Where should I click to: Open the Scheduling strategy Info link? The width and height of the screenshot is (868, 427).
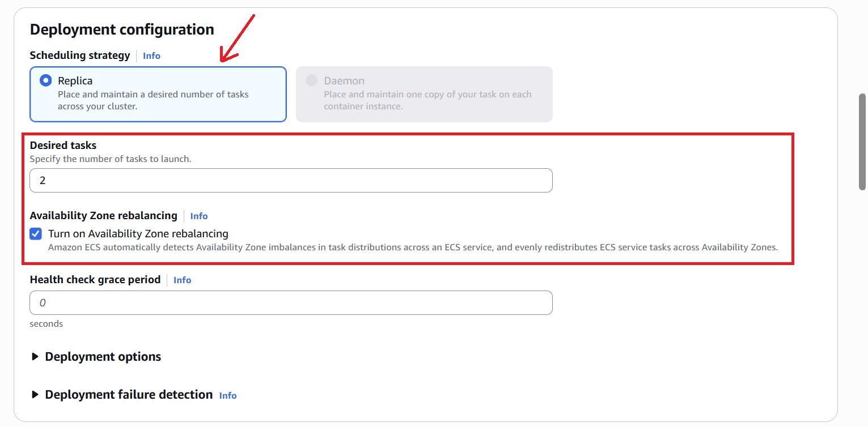click(151, 55)
